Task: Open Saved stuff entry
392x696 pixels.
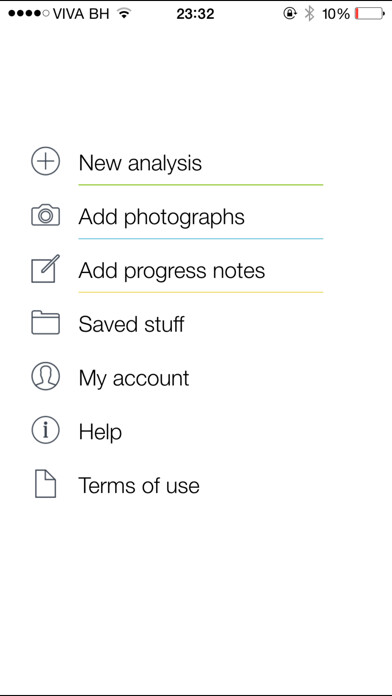Action: pyautogui.click(x=131, y=324)
